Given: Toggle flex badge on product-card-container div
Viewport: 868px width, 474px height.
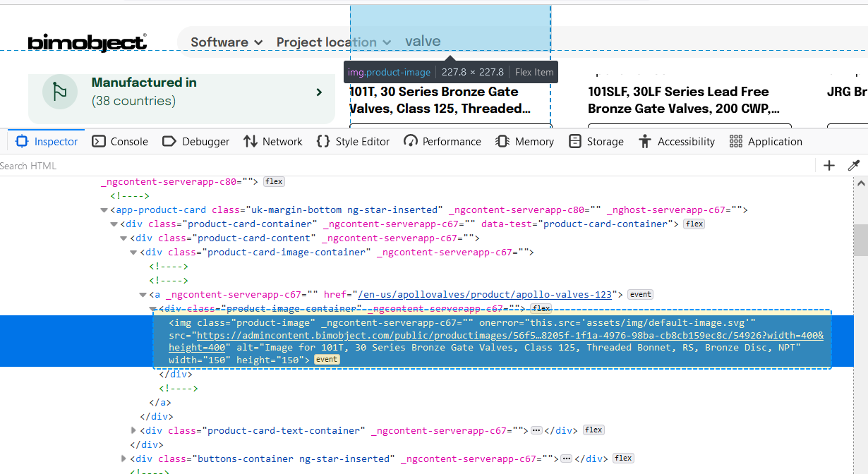Looking at the screenshot, I should [694, 224].
